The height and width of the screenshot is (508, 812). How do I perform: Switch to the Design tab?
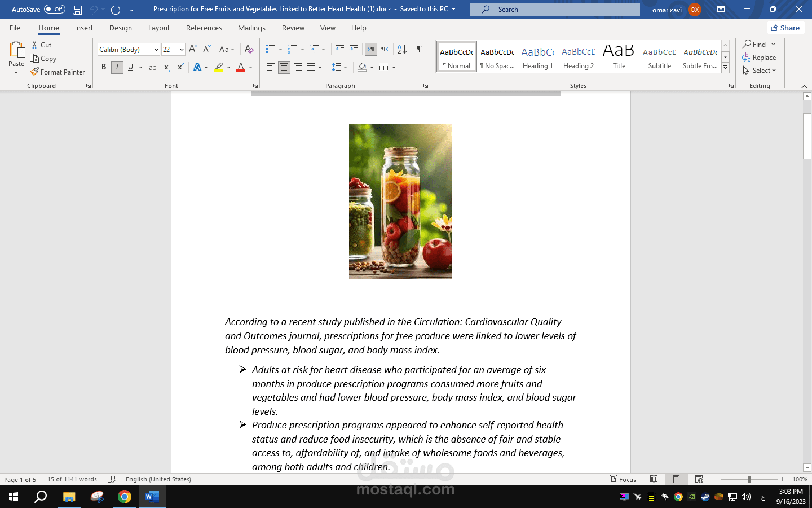tap(121, 28)
